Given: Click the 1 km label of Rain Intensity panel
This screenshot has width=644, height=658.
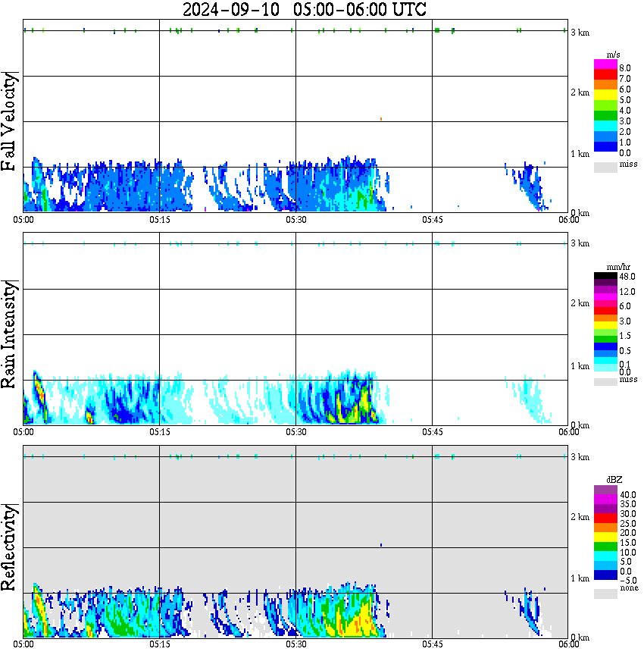Looking at the screenshot, I should click(580, 366).
